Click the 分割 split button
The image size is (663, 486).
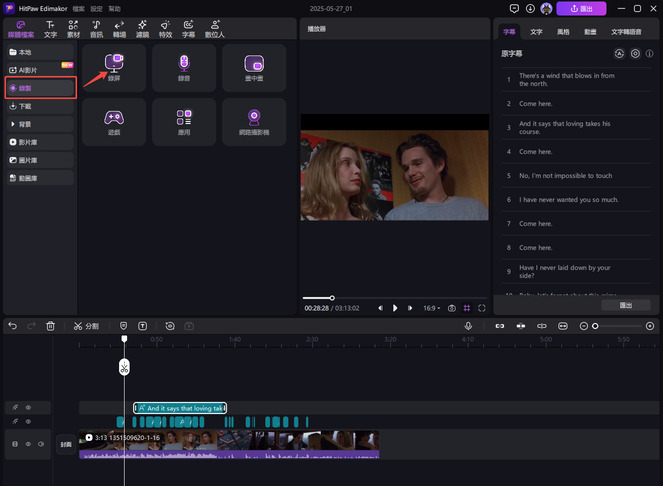[x=86, y=326]
